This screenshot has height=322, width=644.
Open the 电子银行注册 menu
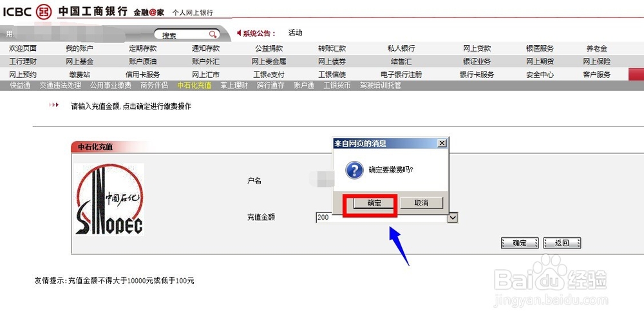pos(401,75)
